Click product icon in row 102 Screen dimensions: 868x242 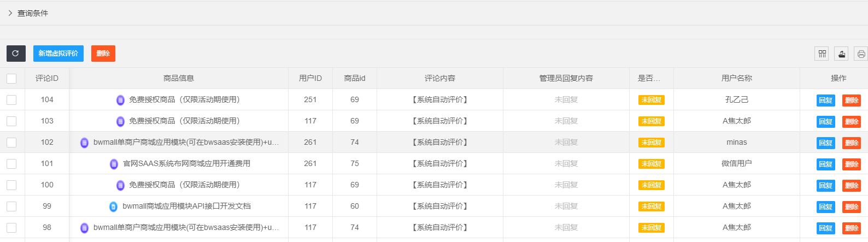click(x=85, y=143)
